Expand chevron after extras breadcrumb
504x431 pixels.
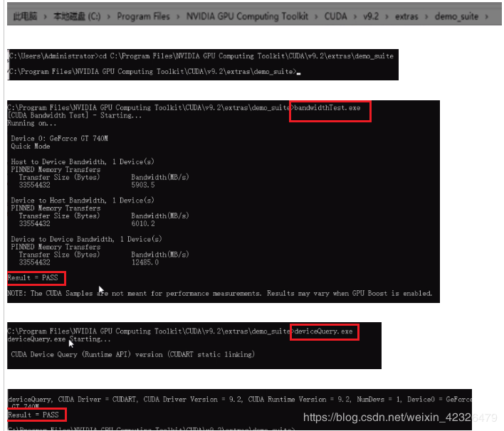(426, 16)
